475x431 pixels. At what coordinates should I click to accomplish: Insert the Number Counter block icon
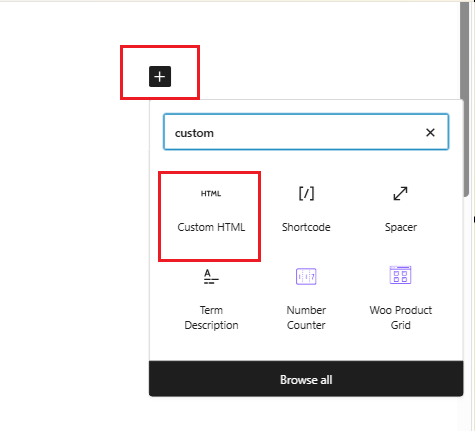click(x=306, y=276)
